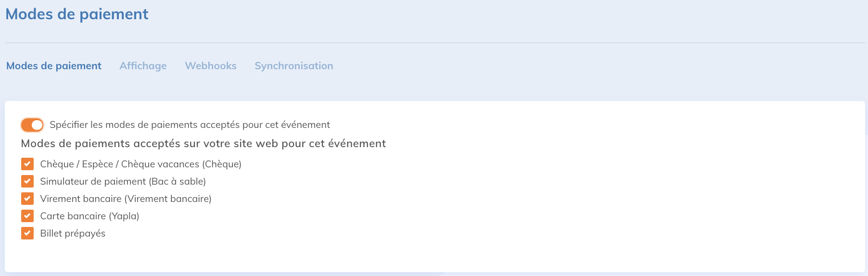The height and width of the screenshot is (276, 868).
Task: Open the Affichage tab
Action: [x=143, y=66]
